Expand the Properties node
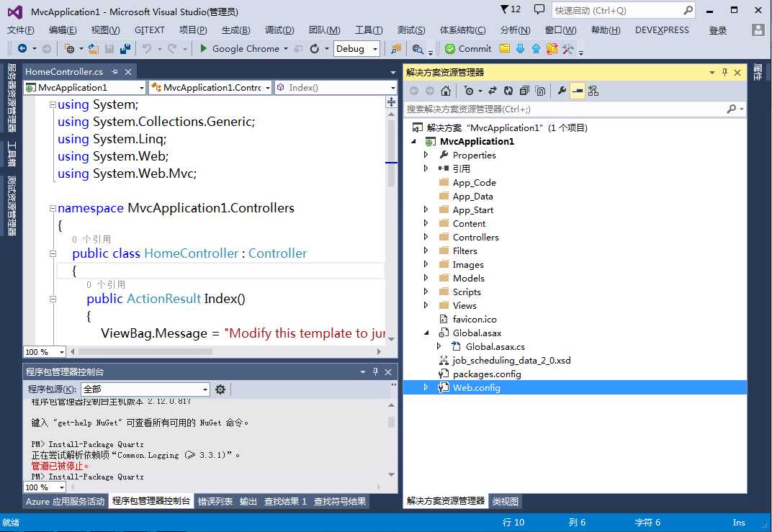772x532 pixels. point(426,155)
